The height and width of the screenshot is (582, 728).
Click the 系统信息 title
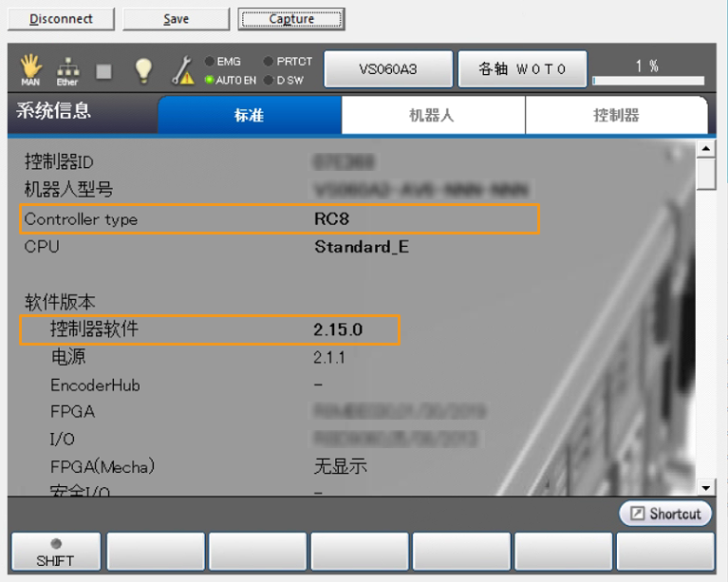point(53,111)
